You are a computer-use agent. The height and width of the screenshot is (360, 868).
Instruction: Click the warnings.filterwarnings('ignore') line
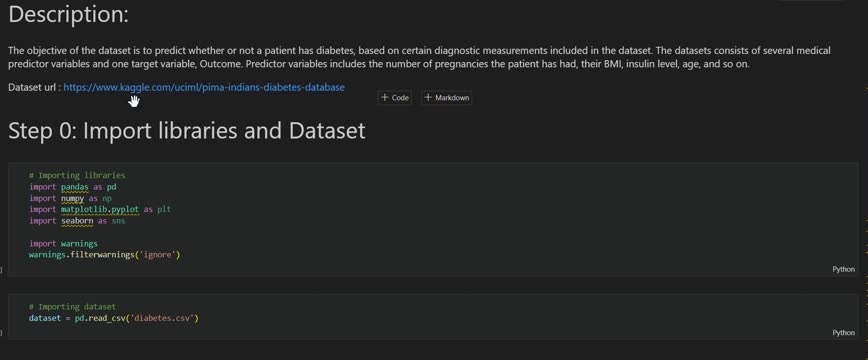point(105,255)
